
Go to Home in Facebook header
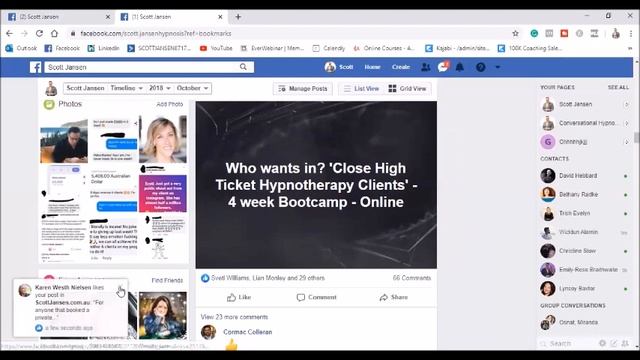[x=372, y=67]
